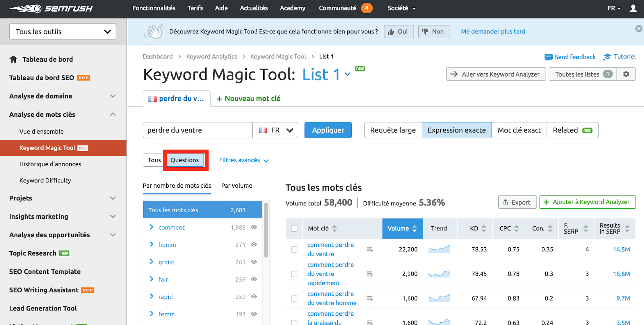Sort by Results in SERP column arrows
The width and height of the screenshot is (644, 325).
point(627,228)
